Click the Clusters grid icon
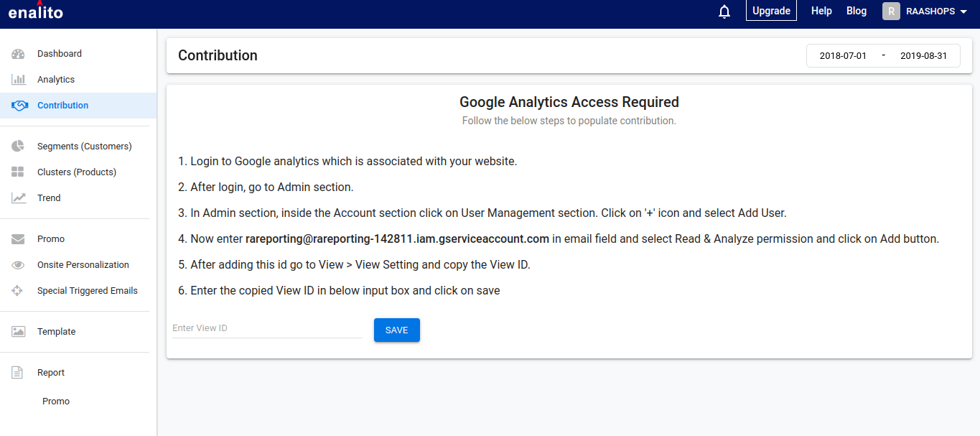 pyautogui.click(x=19, y=172)
